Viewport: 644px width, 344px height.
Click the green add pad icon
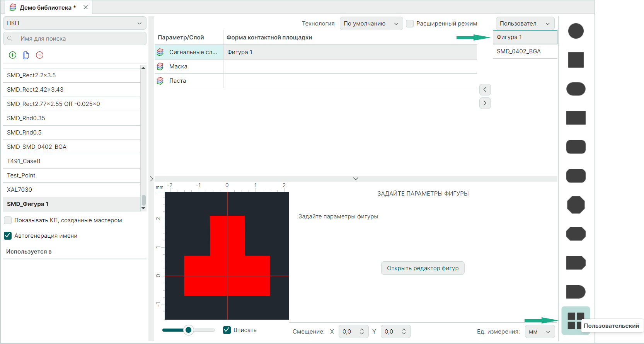13,55
